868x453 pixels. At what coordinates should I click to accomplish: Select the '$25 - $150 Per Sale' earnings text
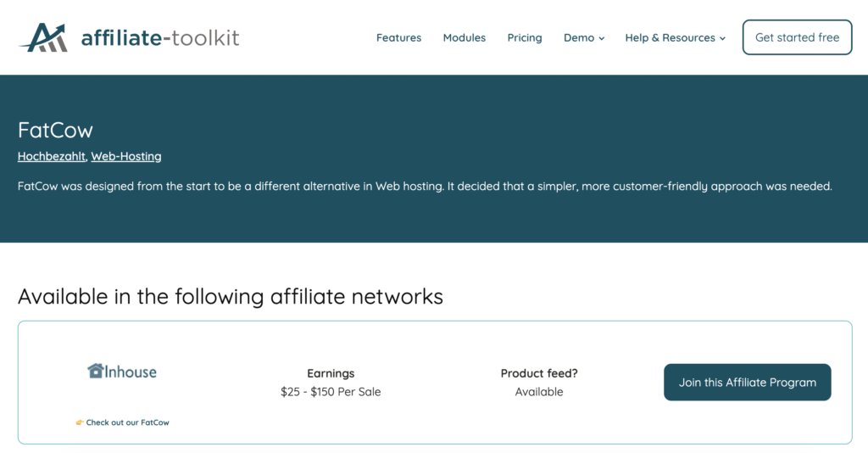coord(331,392)
